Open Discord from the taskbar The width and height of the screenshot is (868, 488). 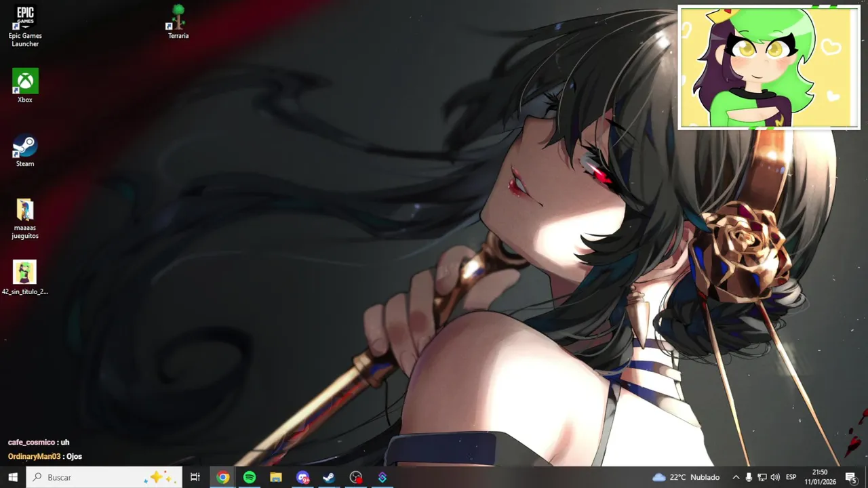tap(302, 477)
